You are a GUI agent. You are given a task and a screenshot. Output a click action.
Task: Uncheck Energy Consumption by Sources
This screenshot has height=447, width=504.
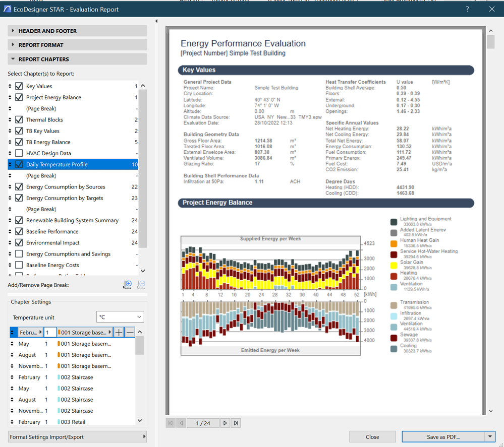coord(19,186)
